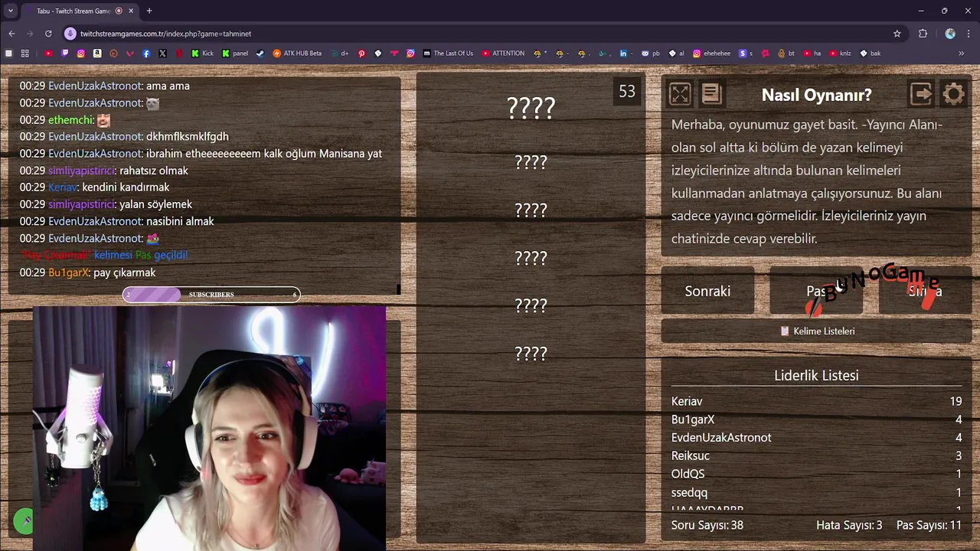This screenshot has width=980, height=551.
Task: Click the SUBSCRIBERS goal progress bar
Action: pos(211,295)
